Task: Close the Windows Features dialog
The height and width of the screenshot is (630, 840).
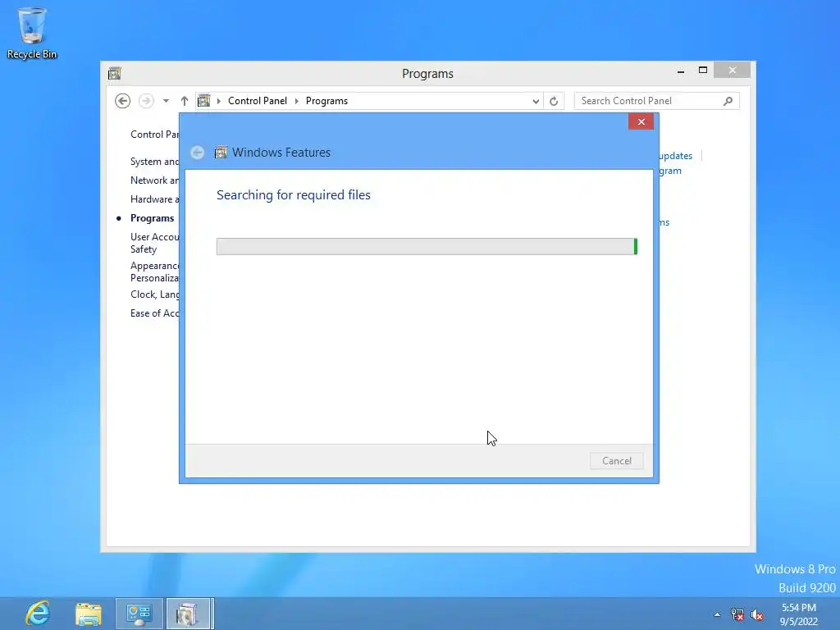Action: pos(641,122)
